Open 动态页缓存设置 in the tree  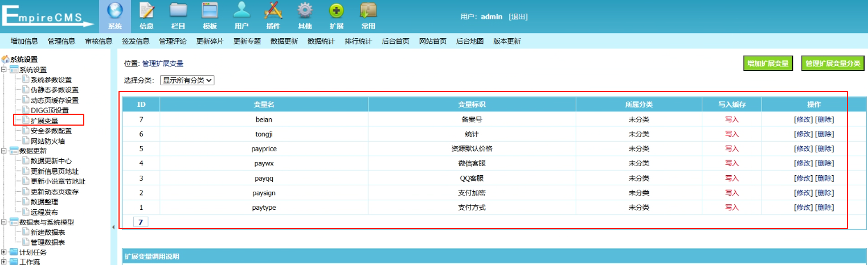click(55, 100)
